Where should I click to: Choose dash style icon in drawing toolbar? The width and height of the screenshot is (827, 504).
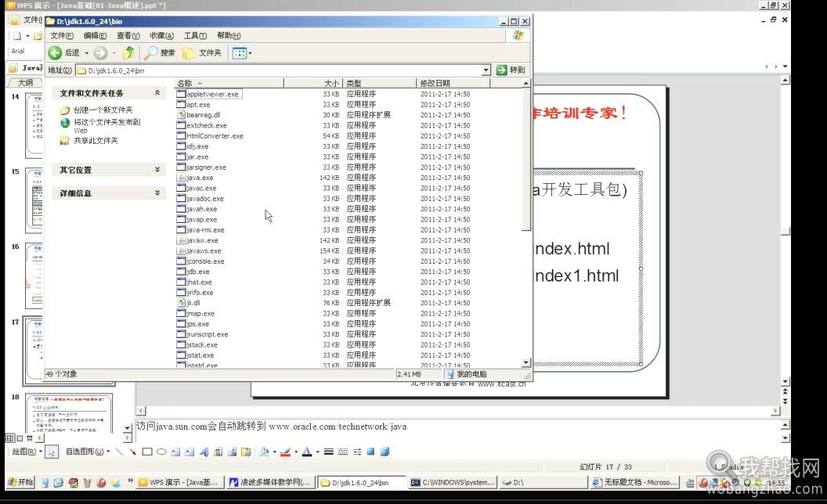(x=342, y=452)
